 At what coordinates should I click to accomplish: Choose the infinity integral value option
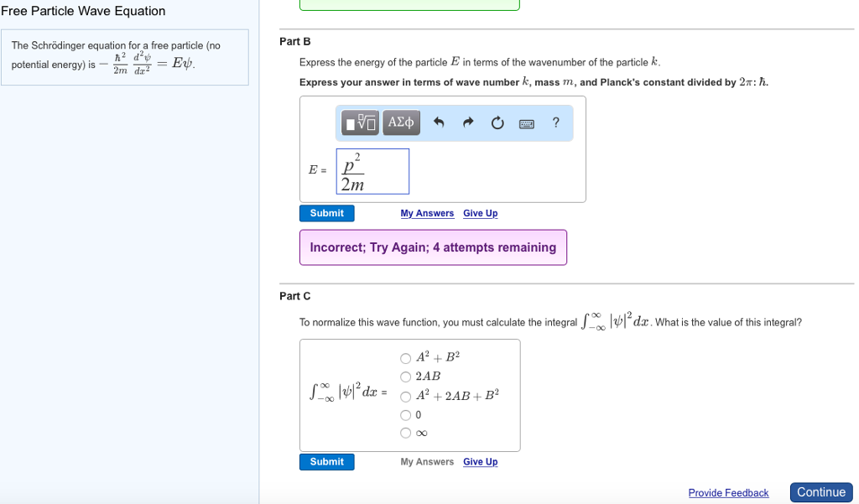[x=405, y=433]
